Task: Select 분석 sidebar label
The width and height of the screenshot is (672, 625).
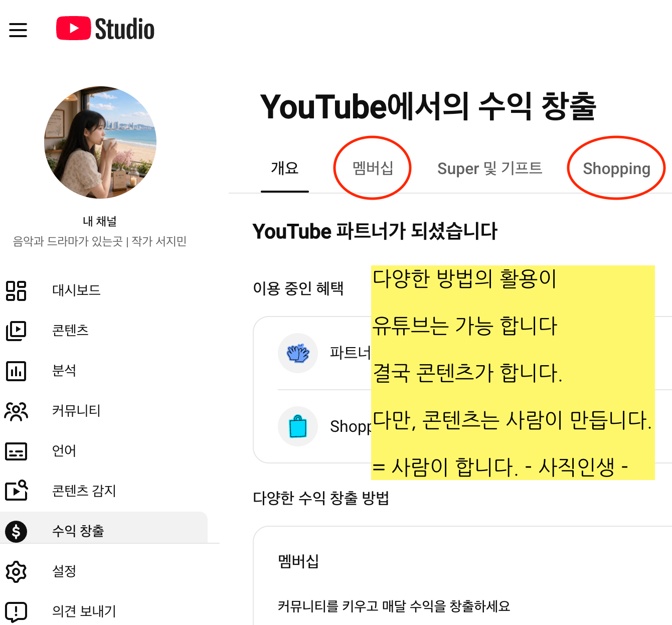Action: (64, 370)
